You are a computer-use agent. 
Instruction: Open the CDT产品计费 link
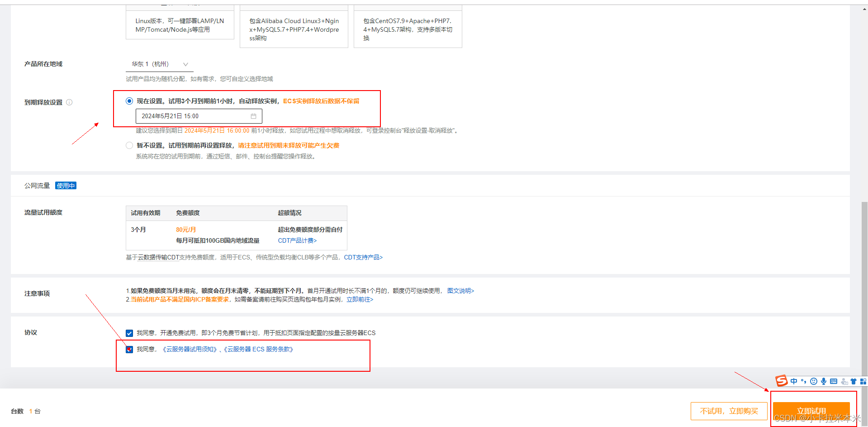(x=297, y=240)
